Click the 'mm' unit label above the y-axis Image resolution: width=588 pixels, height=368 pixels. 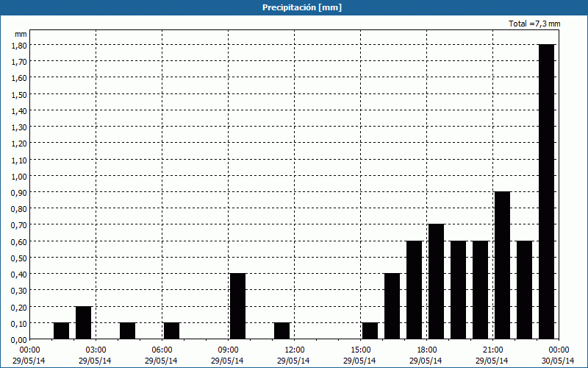point(21,34)
